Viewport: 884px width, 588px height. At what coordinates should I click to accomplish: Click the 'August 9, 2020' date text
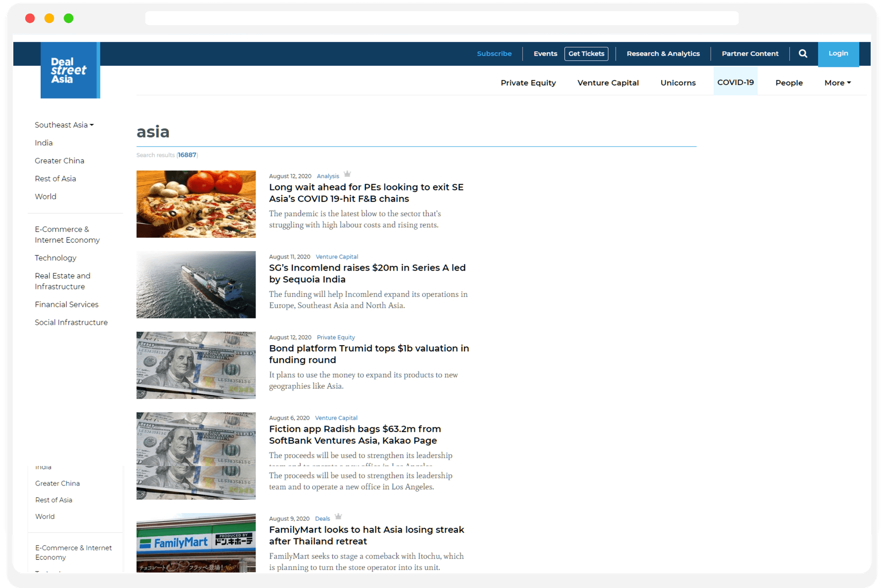(289, 519)
